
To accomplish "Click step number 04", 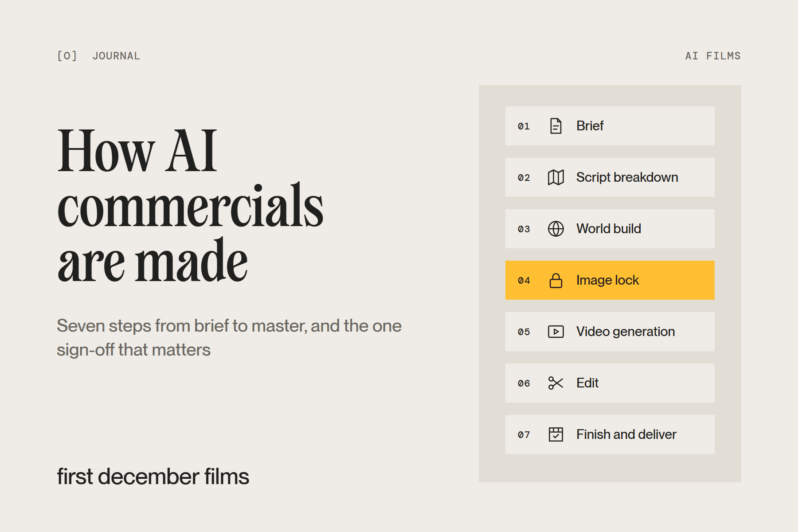I will pos(524,281).
